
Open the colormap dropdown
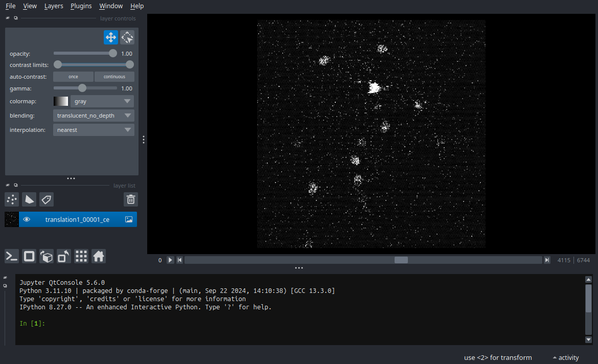[x=102, y=101]
